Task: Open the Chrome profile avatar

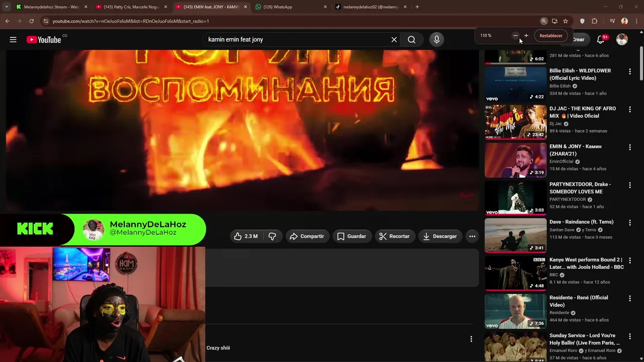Action: (x=624, y=21)
